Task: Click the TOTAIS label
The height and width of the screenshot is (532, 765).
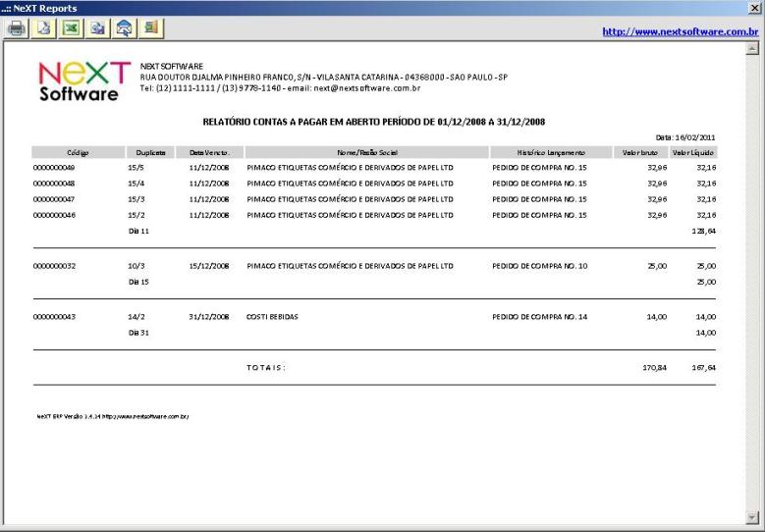Action: [x=266, y=368]
